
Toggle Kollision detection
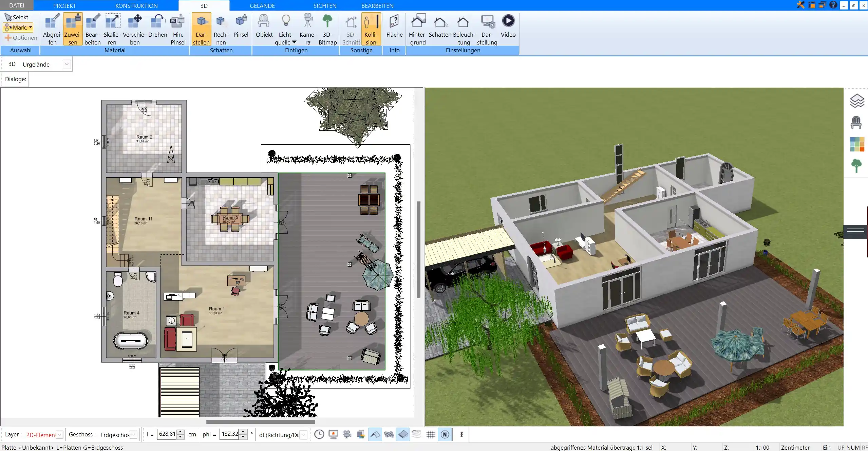pos(371,29)
